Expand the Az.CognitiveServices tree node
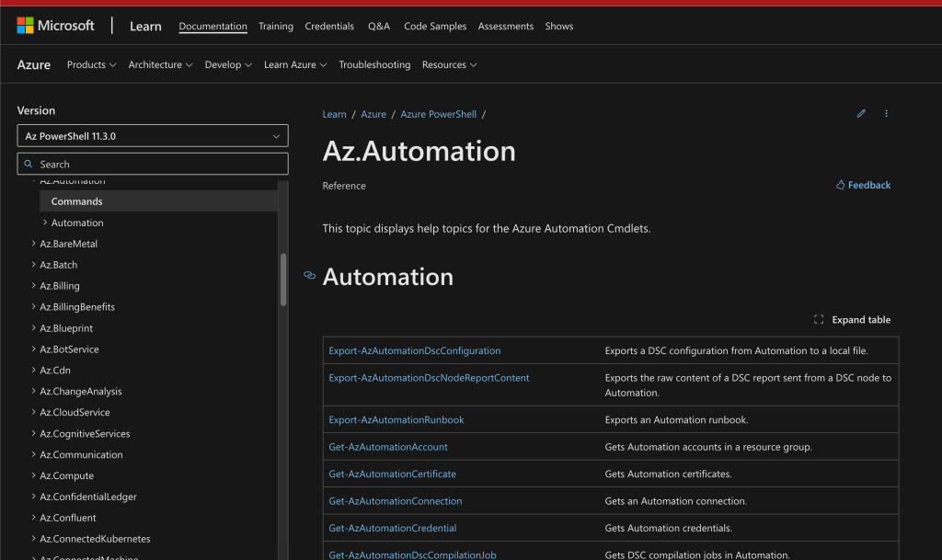 (x=34, y=433)
